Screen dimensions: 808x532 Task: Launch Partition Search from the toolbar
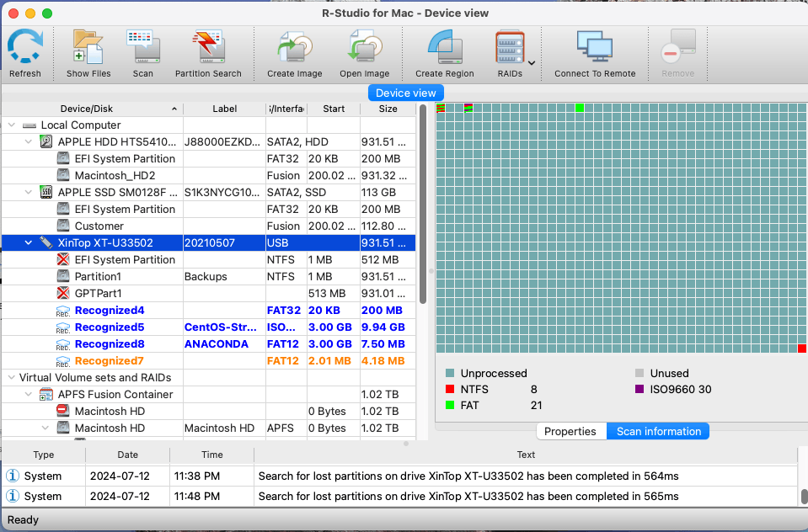pos(208,47)
